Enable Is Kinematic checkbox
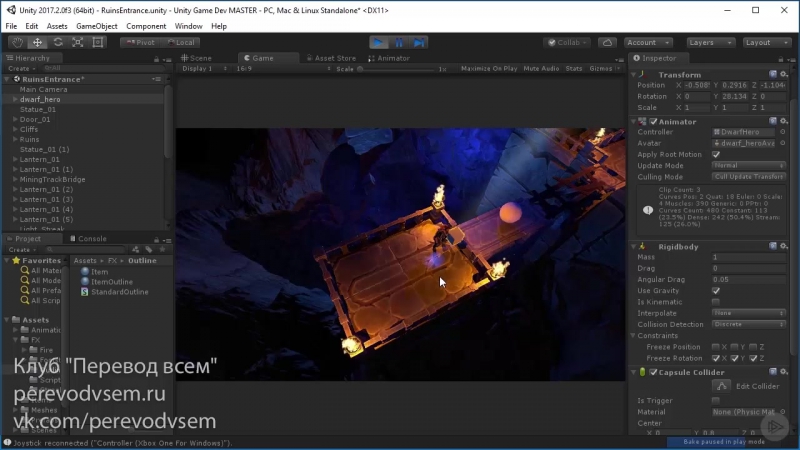Screen dimensions: 800x450 click(x=716, y=302)
